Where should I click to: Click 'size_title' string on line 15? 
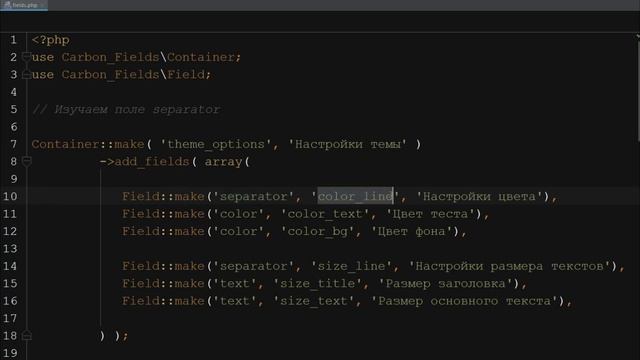point(317,284)
